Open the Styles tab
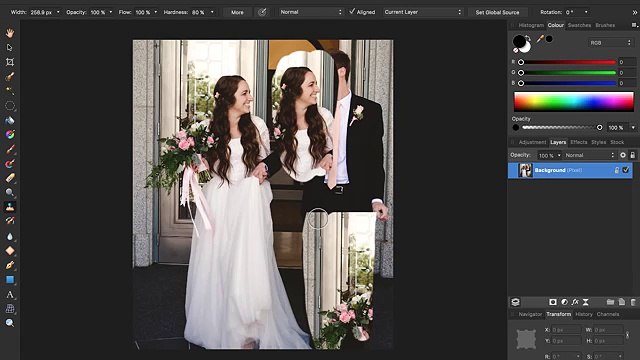 pos(598,142)
